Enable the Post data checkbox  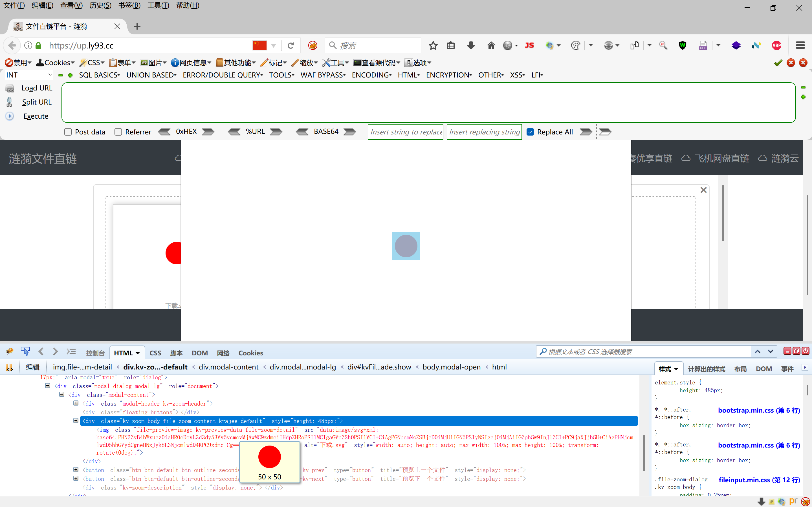pos(68,132)
